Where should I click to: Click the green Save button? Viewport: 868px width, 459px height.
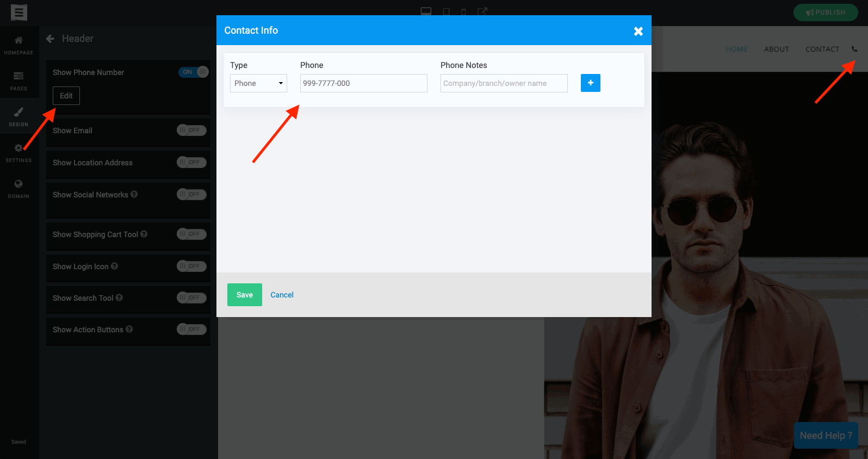point(245,295)
